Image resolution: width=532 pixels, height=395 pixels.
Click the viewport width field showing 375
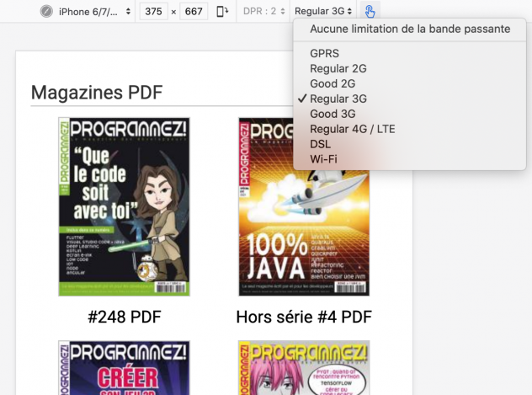pyautogui.click(x=153, y=12)
